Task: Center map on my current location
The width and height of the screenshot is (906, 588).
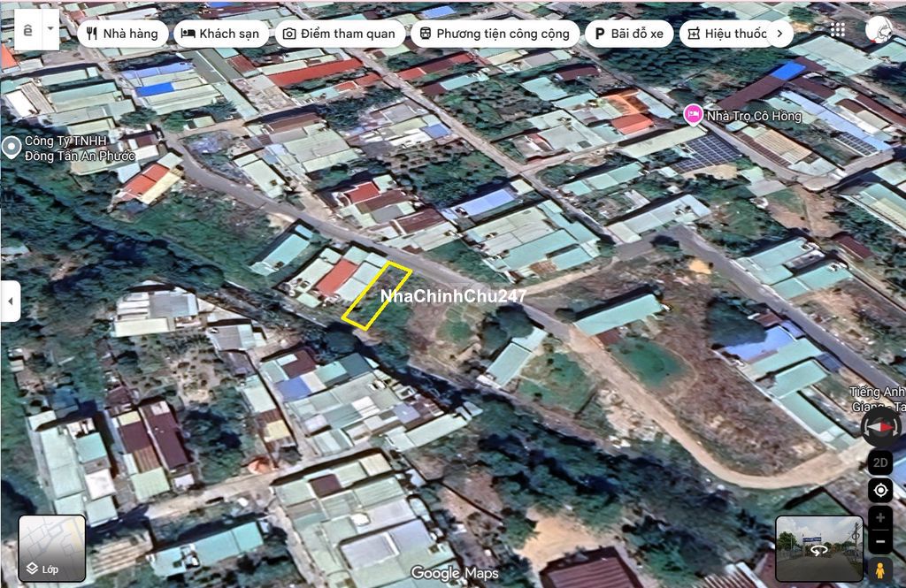Action: tap(880, 490)
